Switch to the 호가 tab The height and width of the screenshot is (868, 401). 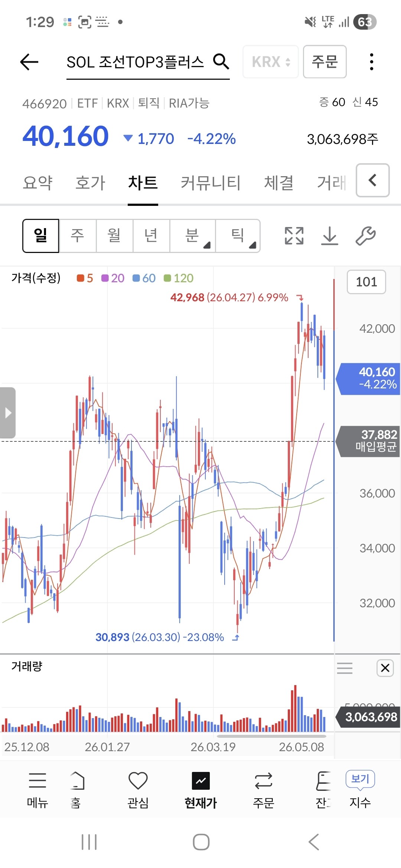[90, 183]
